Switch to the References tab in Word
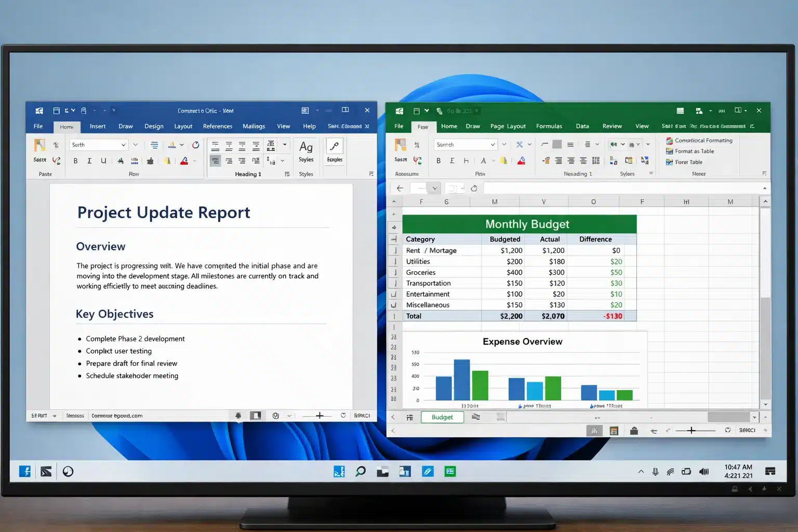The height and width of the screenshot is (532, 798). 217,126
